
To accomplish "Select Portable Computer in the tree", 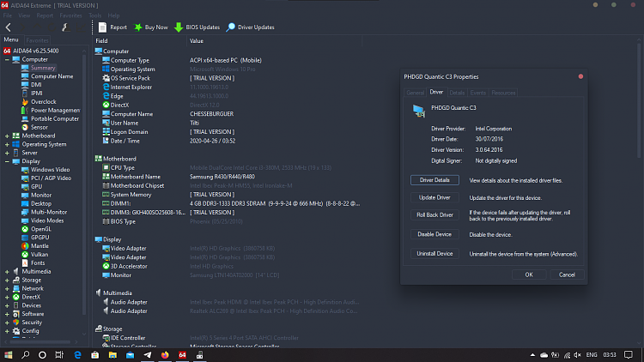I will (x=55, y=118).
